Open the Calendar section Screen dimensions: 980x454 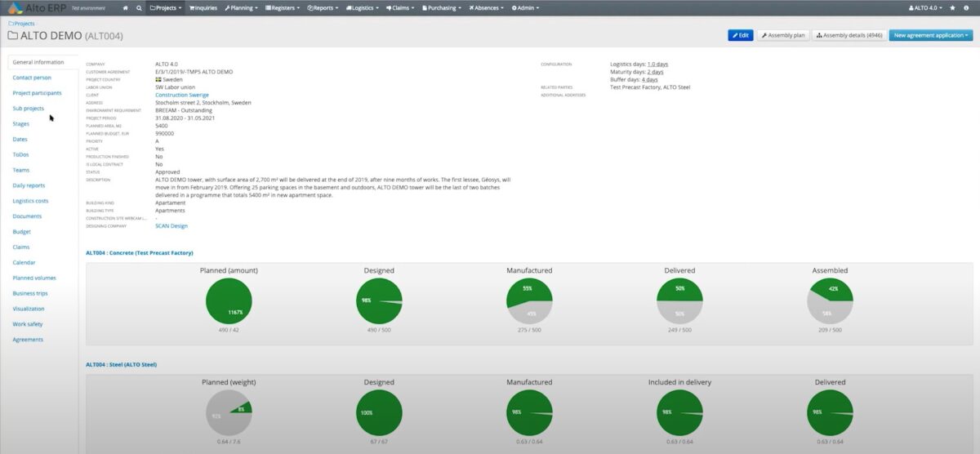tap(24, 262)
